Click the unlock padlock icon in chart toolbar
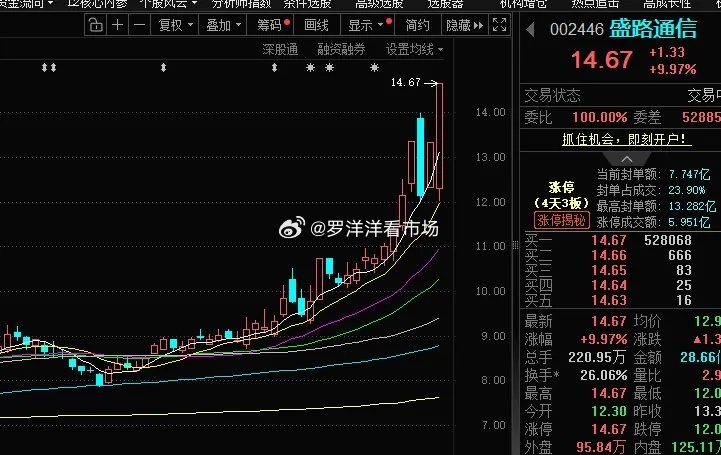Image resolution: width=721 pixels, height=455 pixels. click(x=95, y=25)
